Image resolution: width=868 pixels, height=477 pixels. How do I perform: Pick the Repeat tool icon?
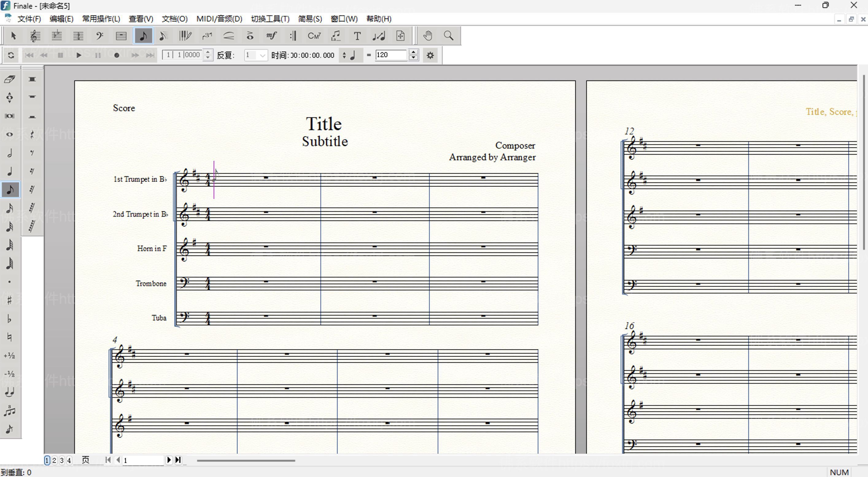(x=293, y=36)
